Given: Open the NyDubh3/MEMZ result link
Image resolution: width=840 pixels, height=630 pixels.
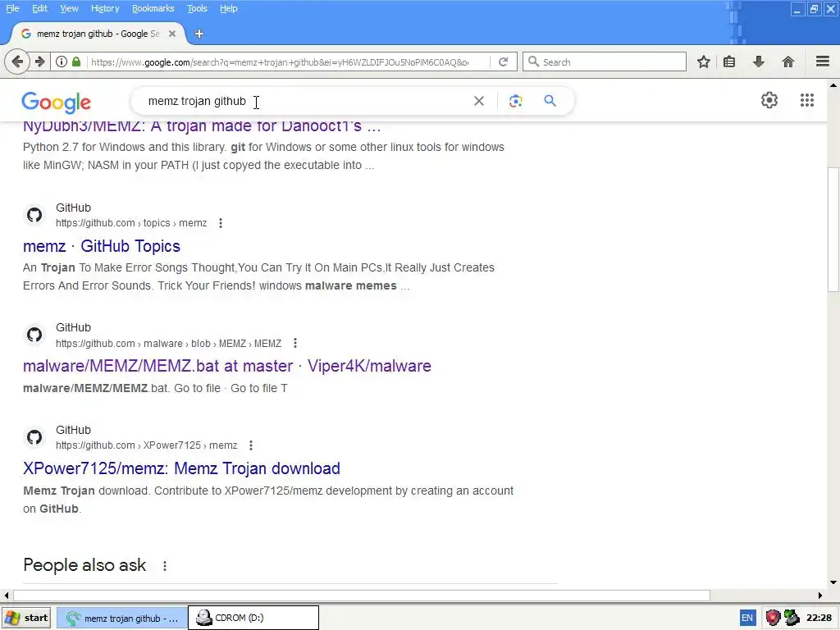Looking at the screenshot, I should (x=202, y=126).
